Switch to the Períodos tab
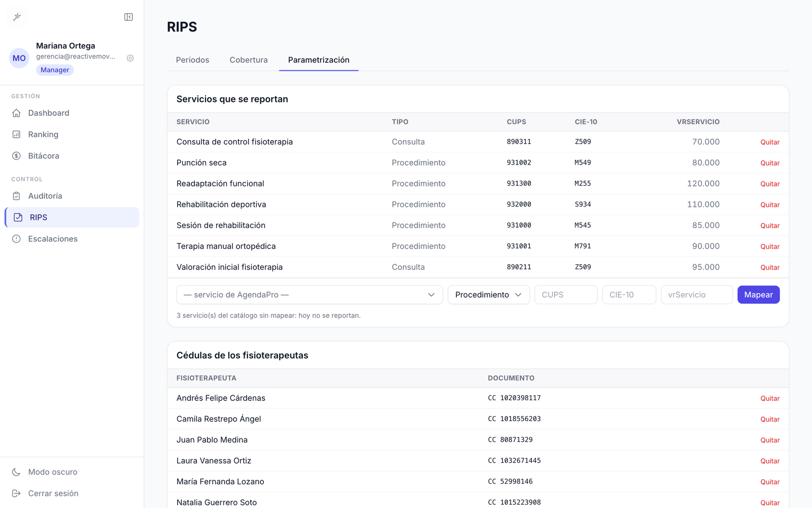This screenshot has width=812, height=508. click(192, 60)
